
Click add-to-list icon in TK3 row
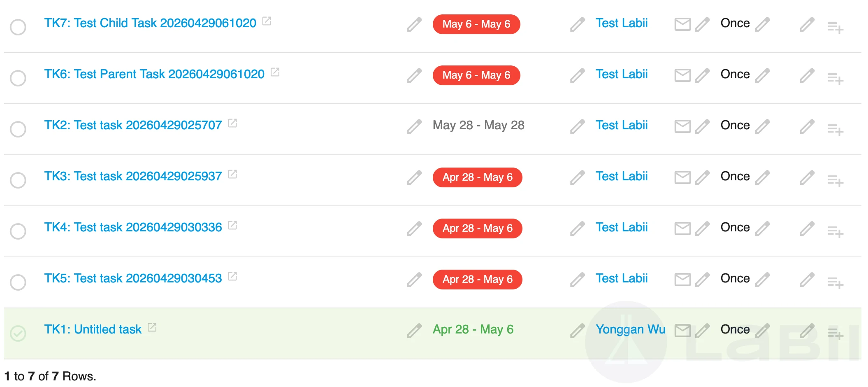pyautogui.click(x=836, y=181)
